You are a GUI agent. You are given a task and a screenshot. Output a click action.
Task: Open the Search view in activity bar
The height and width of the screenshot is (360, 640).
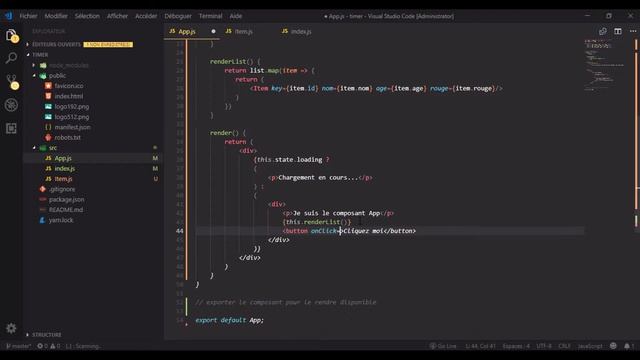coord(11,58)
